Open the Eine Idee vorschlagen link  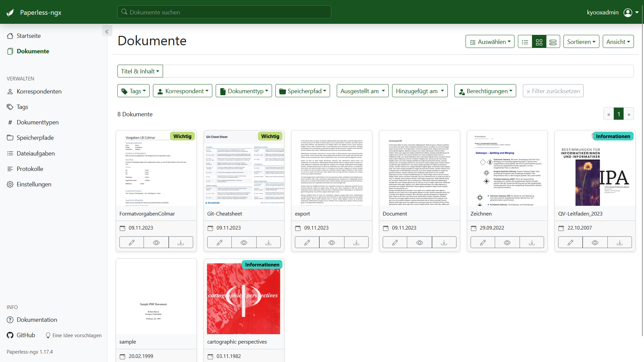tap(77, 336)
